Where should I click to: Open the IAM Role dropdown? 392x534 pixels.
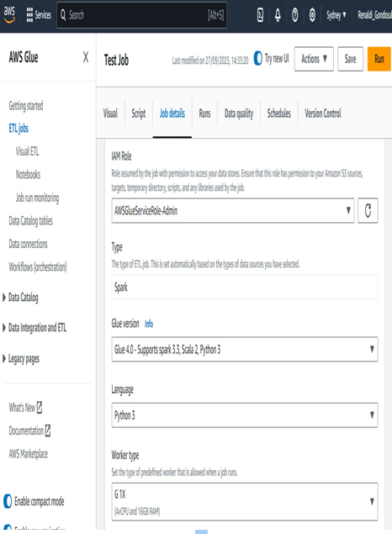tap(233, 210)
